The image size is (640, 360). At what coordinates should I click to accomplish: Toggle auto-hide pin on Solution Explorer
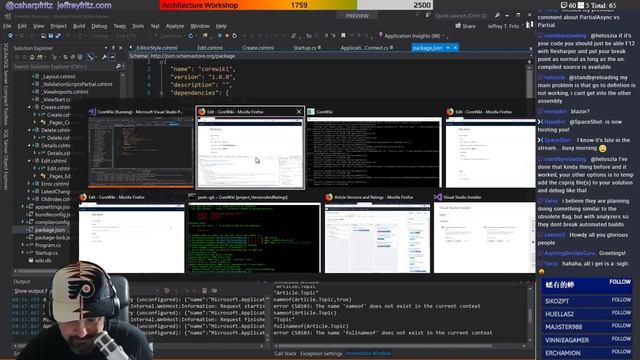click(113, 48)
